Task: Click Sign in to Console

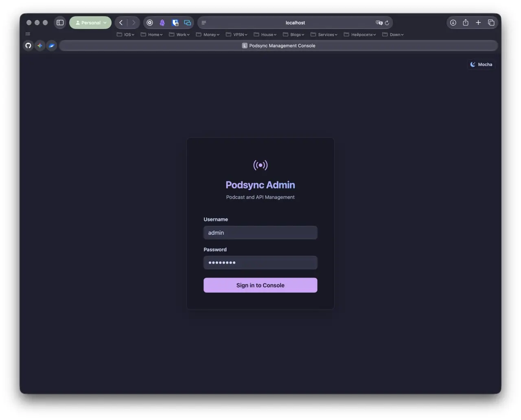Action: [260, 285]
